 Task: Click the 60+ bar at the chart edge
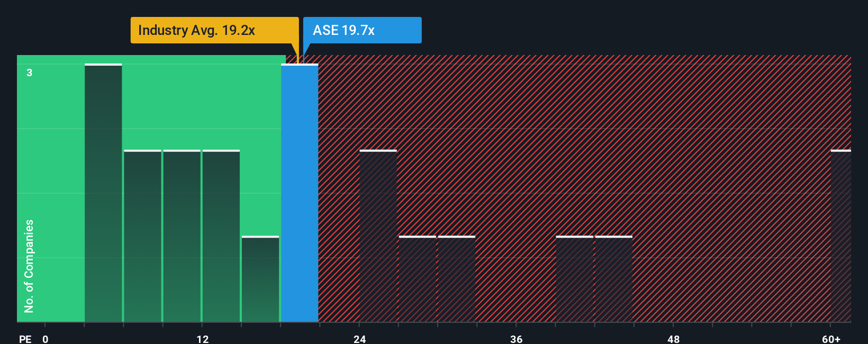pos(841,236)
